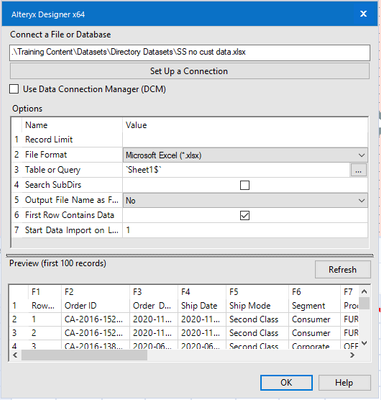The width and height of the screenshot is (381, 400).
Task: Click the OK button
Action: [x=286, y=382]
